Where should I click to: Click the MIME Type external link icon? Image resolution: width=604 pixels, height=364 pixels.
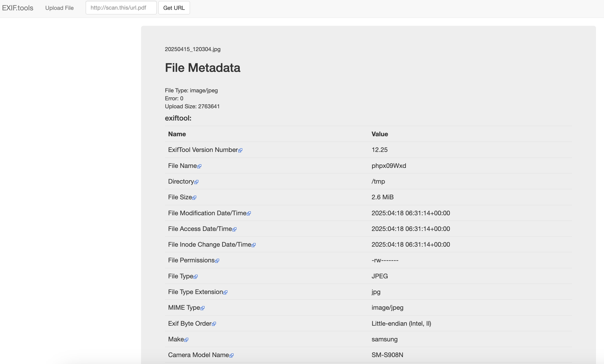(x=202, y=308)
